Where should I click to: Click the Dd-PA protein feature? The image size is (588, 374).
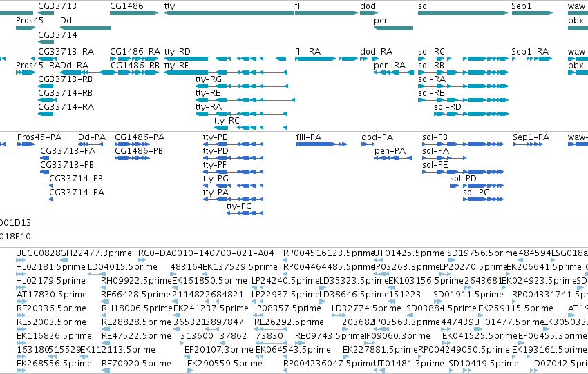point(91,144)
